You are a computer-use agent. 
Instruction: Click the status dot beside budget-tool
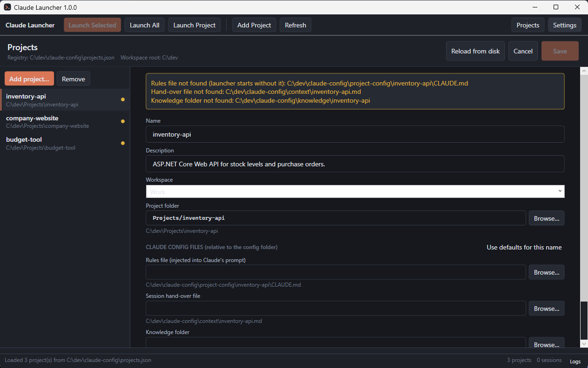click(x=123, y=143)
